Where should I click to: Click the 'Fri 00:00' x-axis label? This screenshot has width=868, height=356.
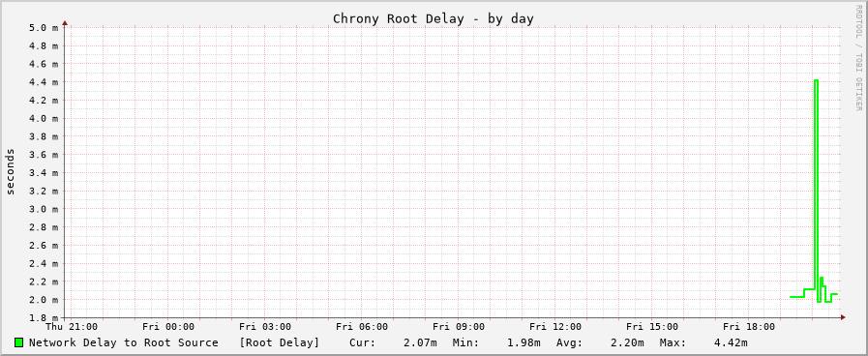click(168, 327)
